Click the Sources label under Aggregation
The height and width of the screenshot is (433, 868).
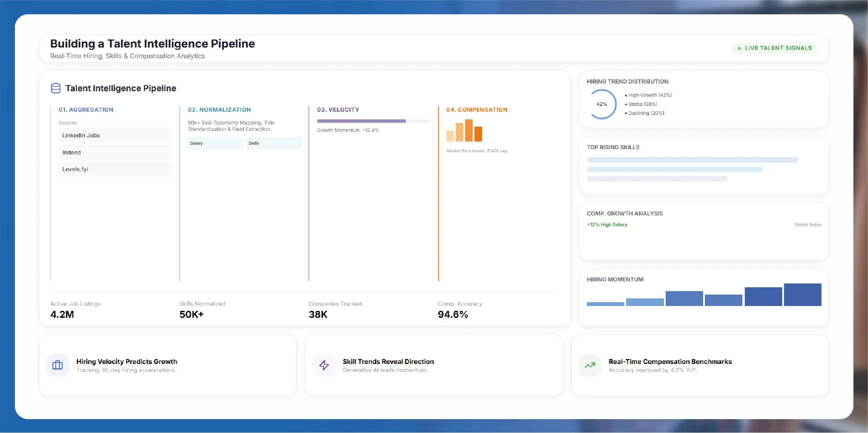[68, 123]
